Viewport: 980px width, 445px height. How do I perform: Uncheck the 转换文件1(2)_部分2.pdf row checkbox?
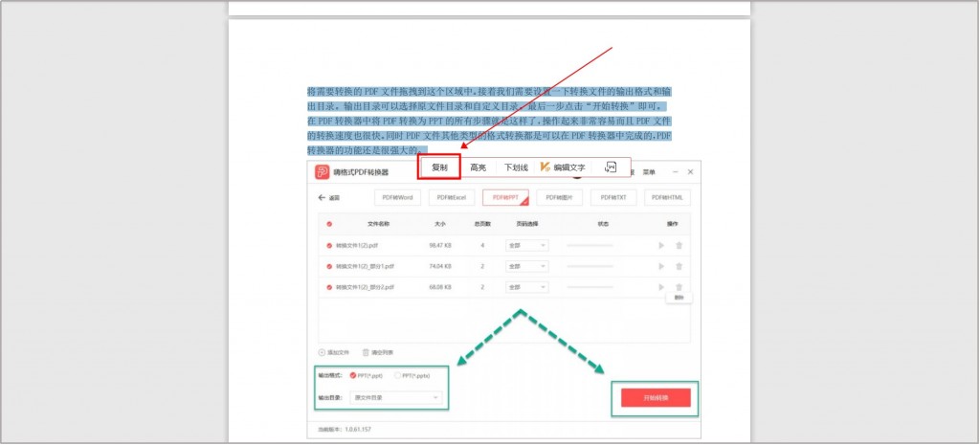[329, 287]
